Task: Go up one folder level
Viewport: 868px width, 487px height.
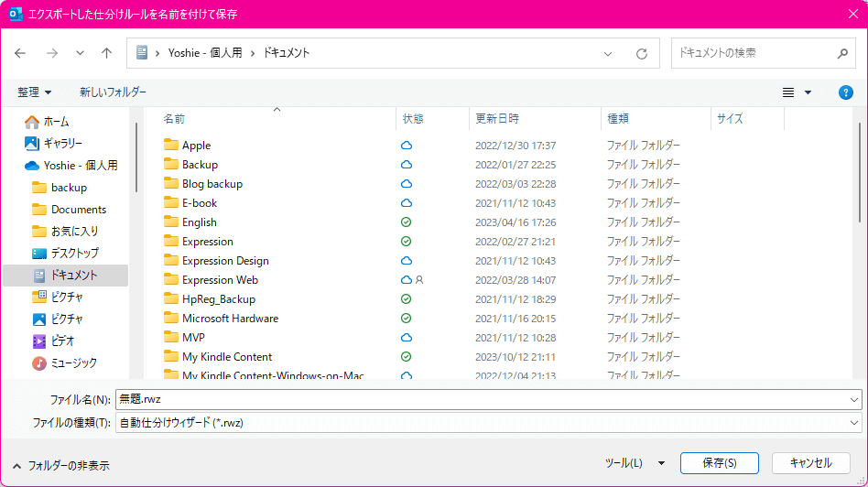Action: pos(106,53)
